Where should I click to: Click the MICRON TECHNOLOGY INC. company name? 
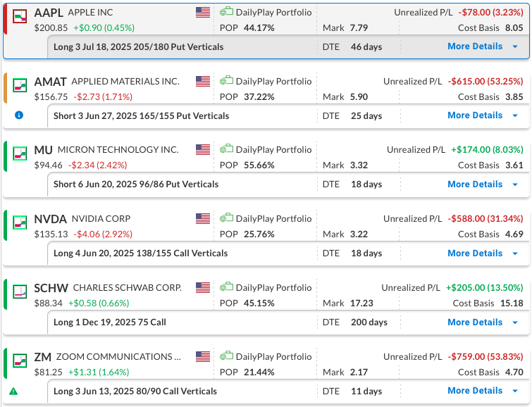(x=118, y=149)
